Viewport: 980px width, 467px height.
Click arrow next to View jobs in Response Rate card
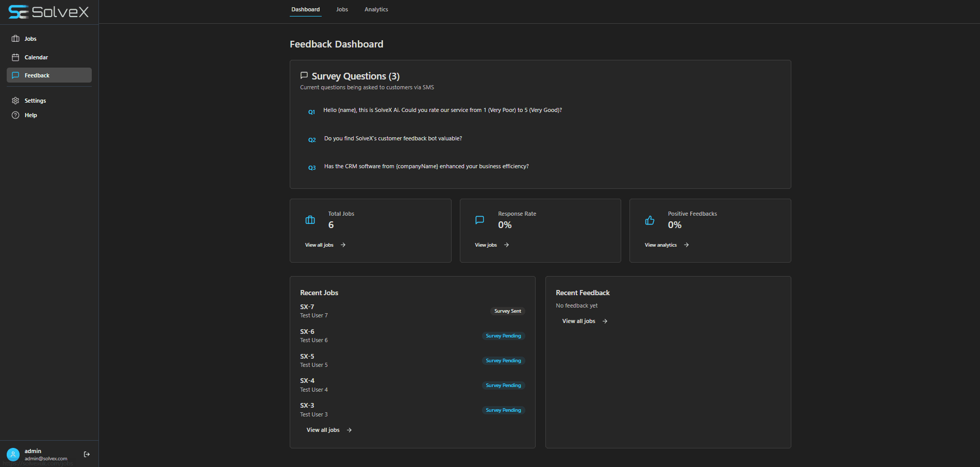[x=507, y=245]
